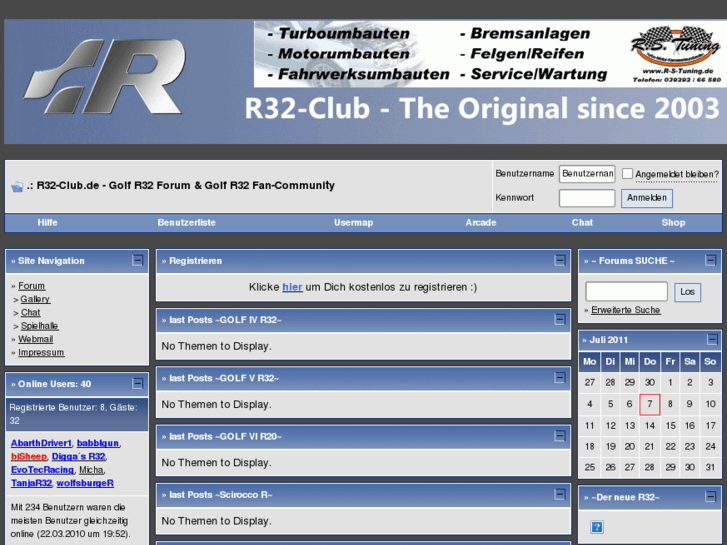This screenshot has height=545, width=727.
Task: Click the Mo weekday header in calendar
Action: [589, 362]
